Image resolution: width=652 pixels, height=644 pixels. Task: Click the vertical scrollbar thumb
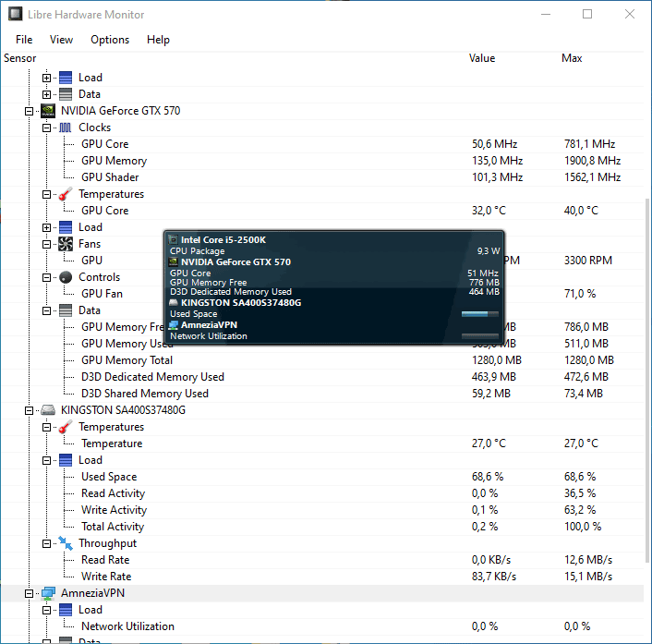pyautogui.click(x=647, y=381)
